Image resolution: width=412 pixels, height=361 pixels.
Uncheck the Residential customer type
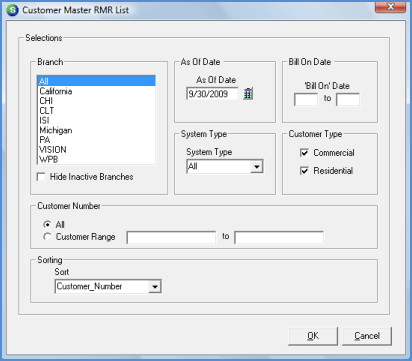[x=304, y=171]
